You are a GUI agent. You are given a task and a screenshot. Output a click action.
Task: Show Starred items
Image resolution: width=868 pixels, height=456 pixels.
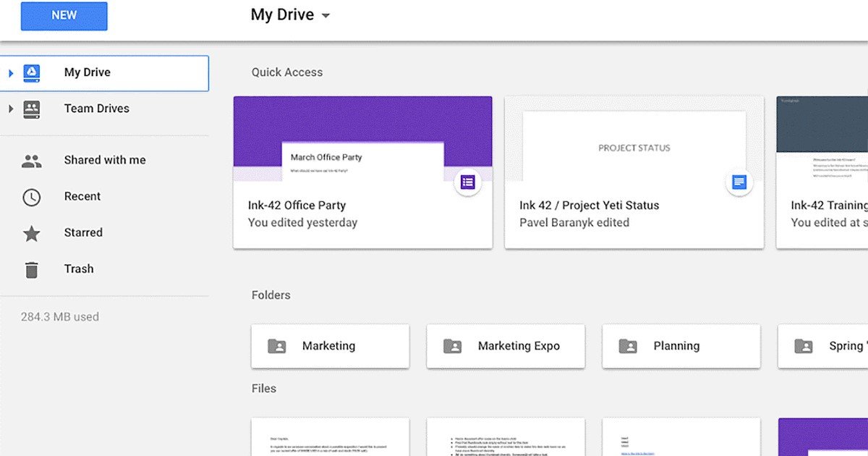point(104,232)
